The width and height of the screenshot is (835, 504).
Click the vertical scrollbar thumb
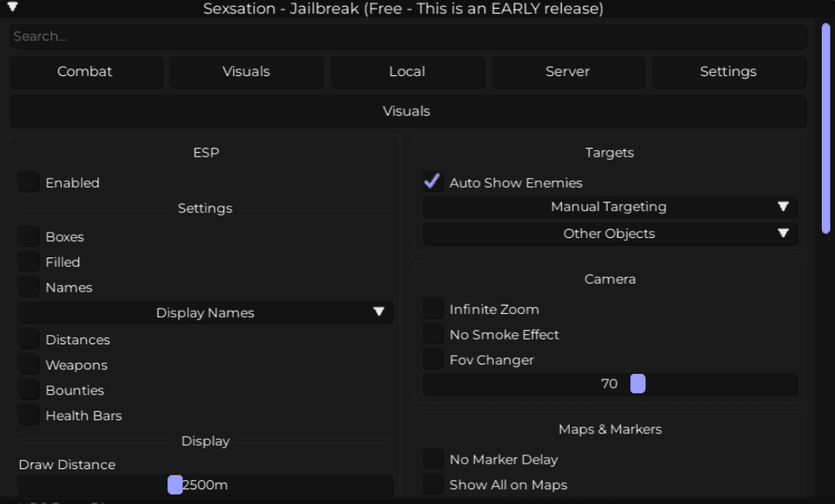pos(826,128)
